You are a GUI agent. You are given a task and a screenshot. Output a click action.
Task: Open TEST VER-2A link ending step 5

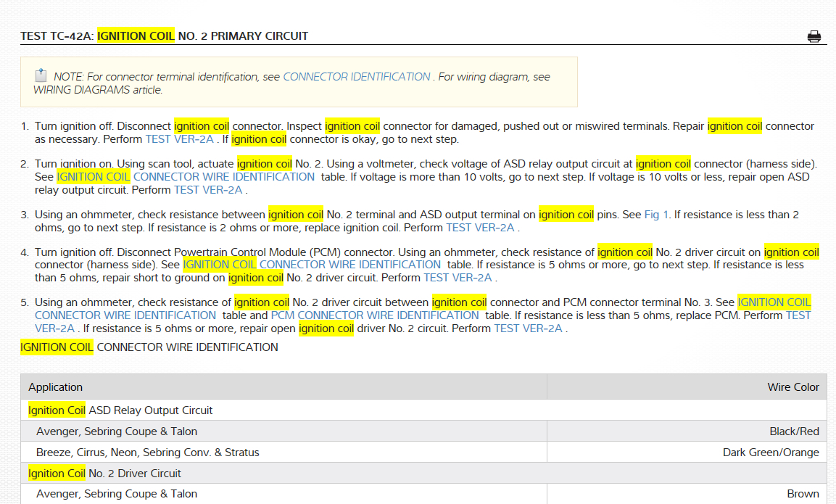pos(528,328)
